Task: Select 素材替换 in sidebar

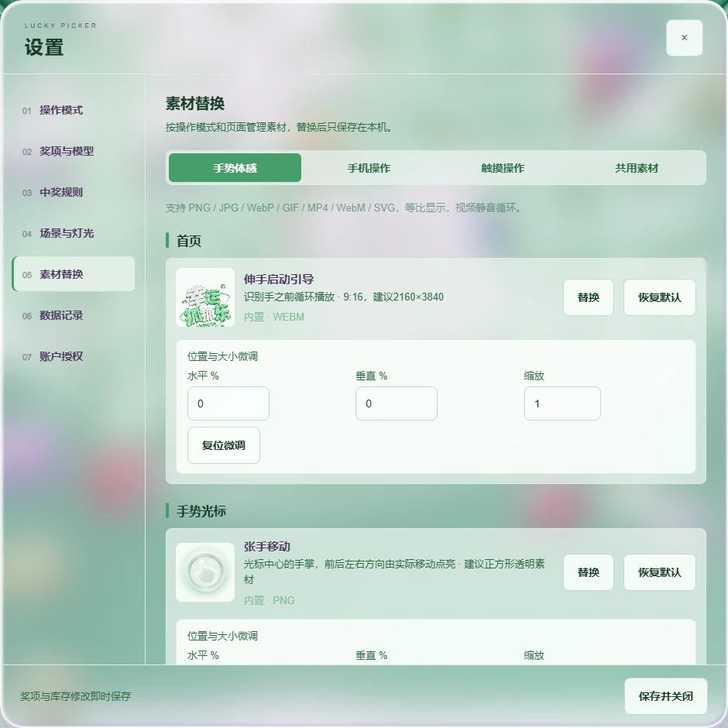Action: (x=74, y=274)
